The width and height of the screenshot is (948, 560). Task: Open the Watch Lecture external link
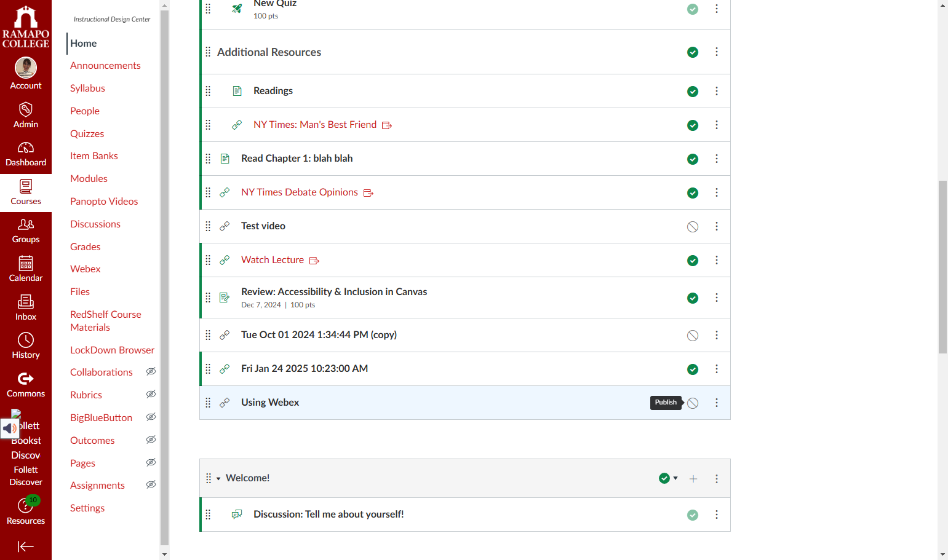[x=273, y=259]
